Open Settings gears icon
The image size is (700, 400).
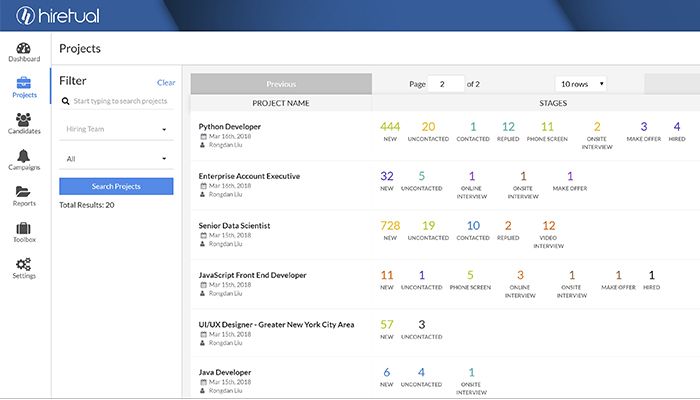24,264
